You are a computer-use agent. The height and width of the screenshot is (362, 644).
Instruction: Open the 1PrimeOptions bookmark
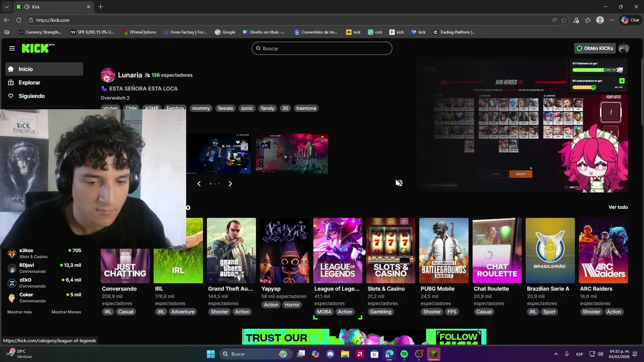(x=139, y=32)
